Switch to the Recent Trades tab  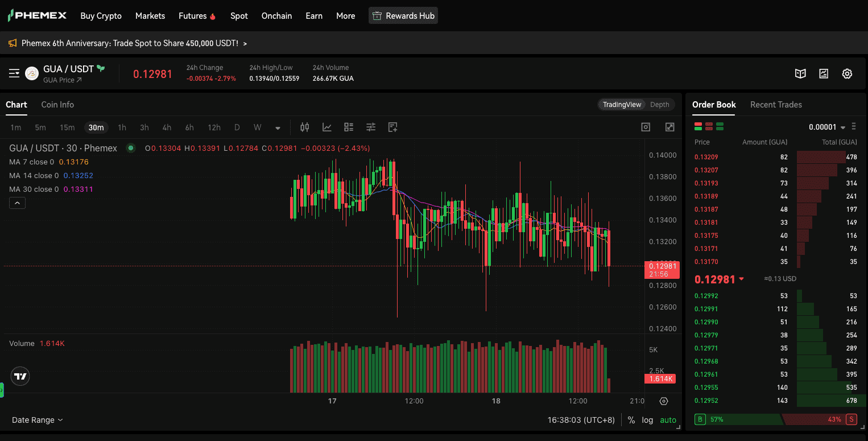point(776,105)
